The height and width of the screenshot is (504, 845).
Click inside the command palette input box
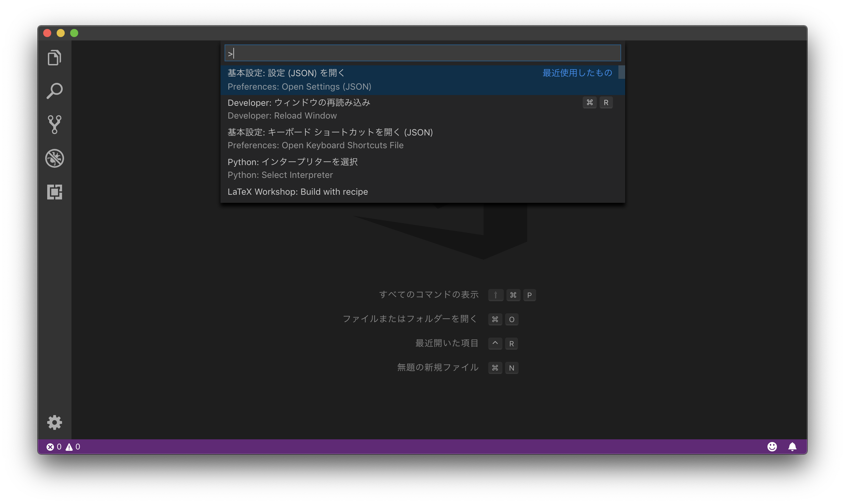pos(421,53)
